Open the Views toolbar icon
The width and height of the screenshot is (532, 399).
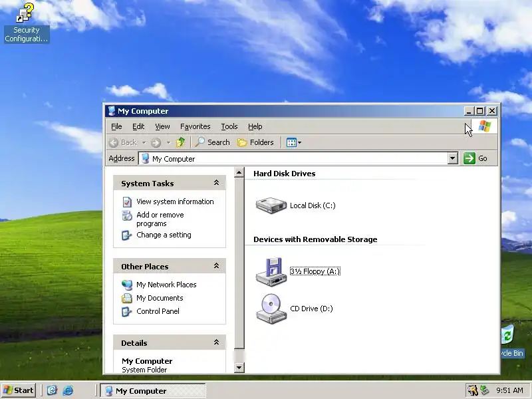291,142
